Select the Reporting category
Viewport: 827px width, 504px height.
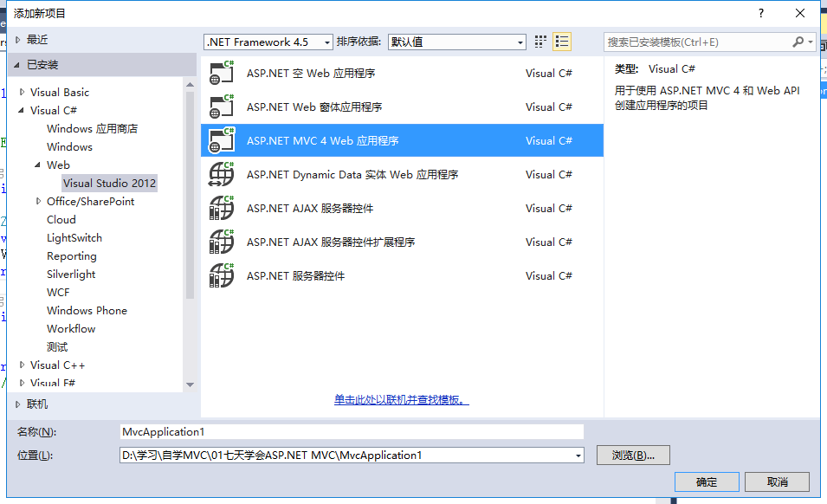pos(72,256)
